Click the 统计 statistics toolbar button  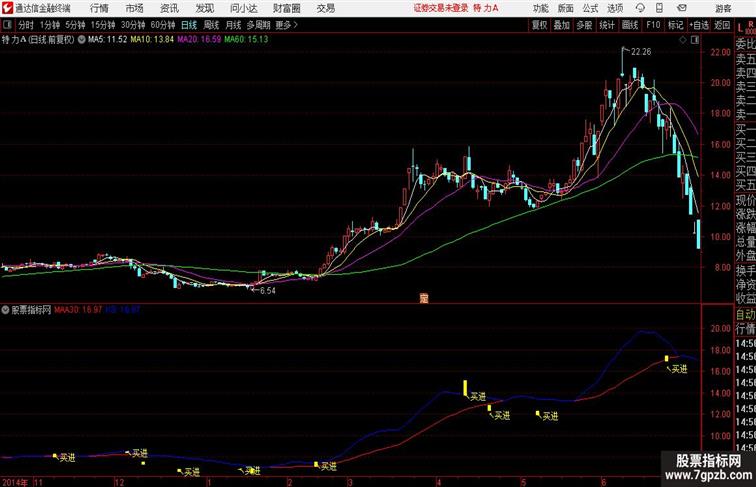coord(607,25)
